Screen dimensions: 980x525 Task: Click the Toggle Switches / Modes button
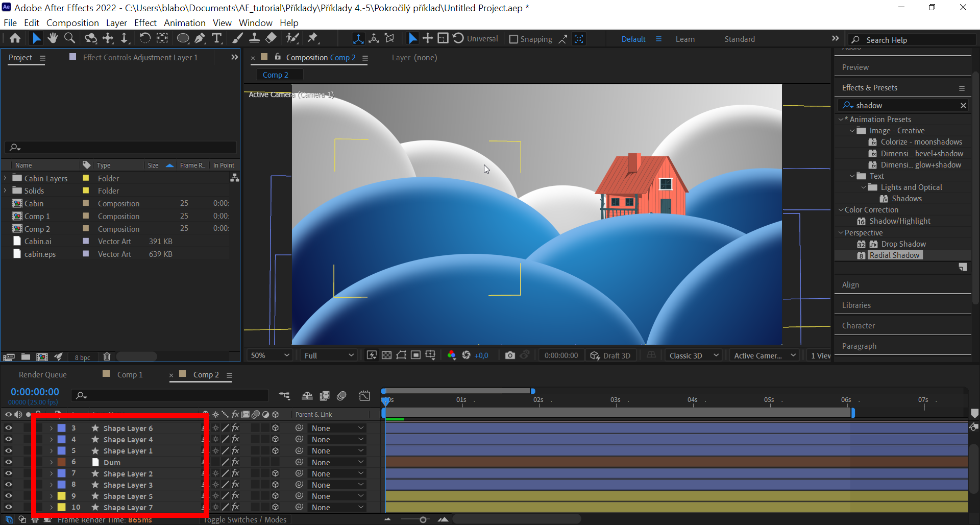pos(245,519)
